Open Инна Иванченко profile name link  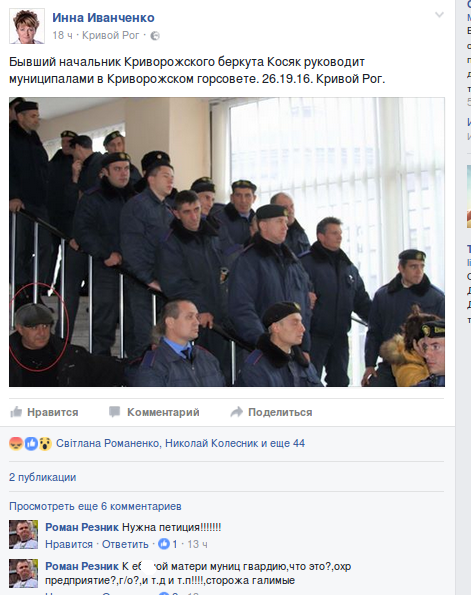pos(103,17)
